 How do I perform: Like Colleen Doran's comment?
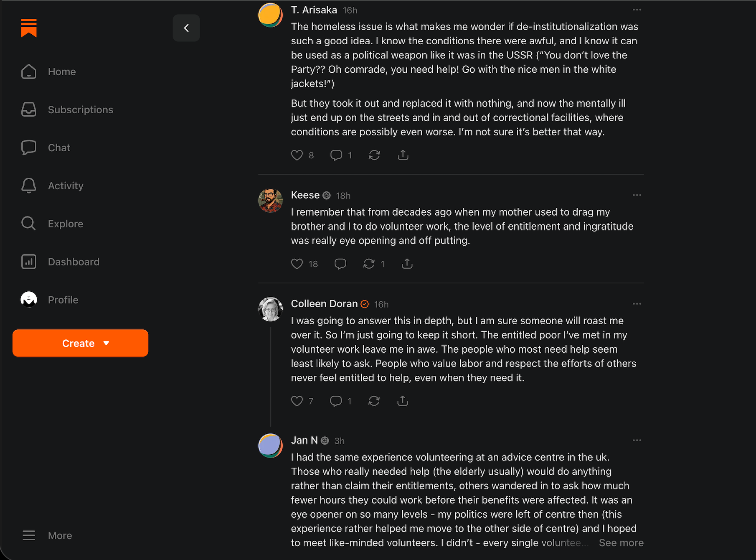click(297, 401)
